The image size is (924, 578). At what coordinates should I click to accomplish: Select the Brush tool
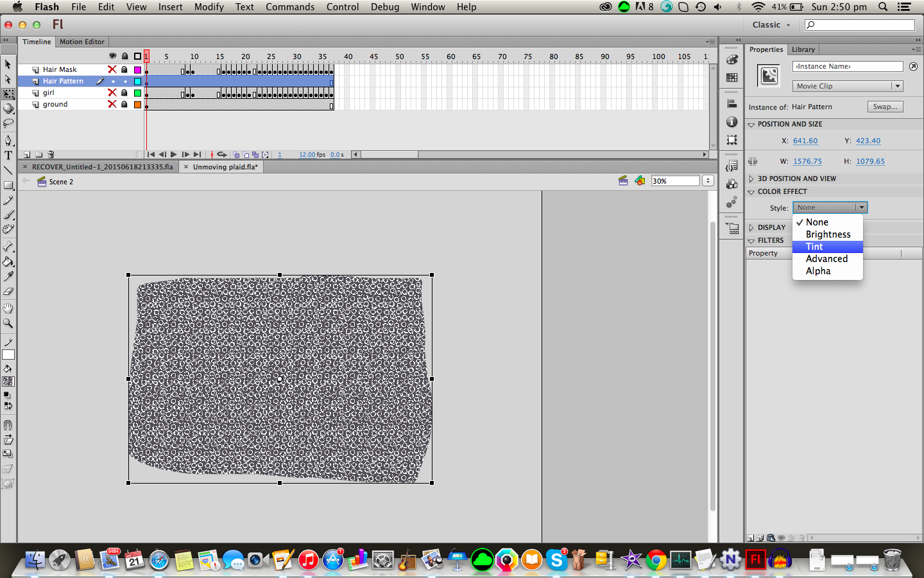[x=8, y=215]
